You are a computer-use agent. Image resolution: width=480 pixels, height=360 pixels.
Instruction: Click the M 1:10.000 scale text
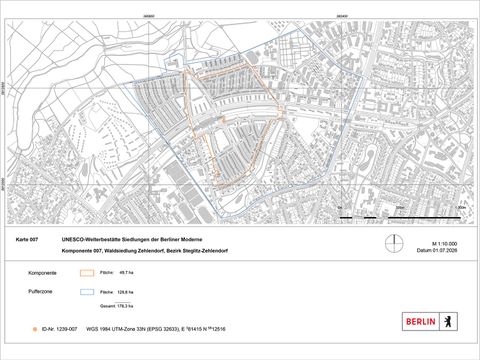(445, 244)
